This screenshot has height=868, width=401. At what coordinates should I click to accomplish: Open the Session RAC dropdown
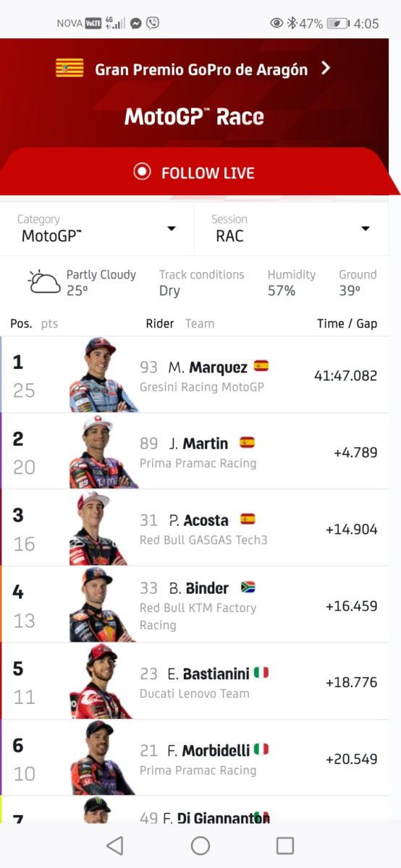[x=291, y=229]
